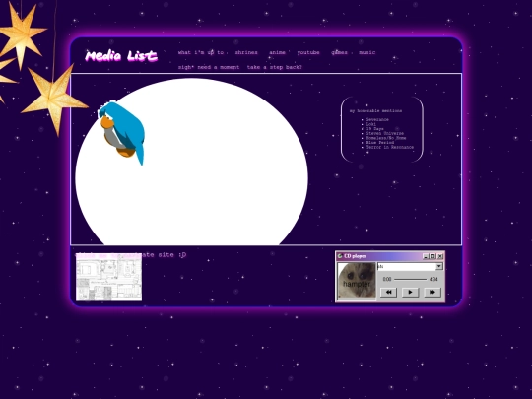Click the Media List title logo
The width and height of the screenshot is (532, 399).
pos(121,55)
